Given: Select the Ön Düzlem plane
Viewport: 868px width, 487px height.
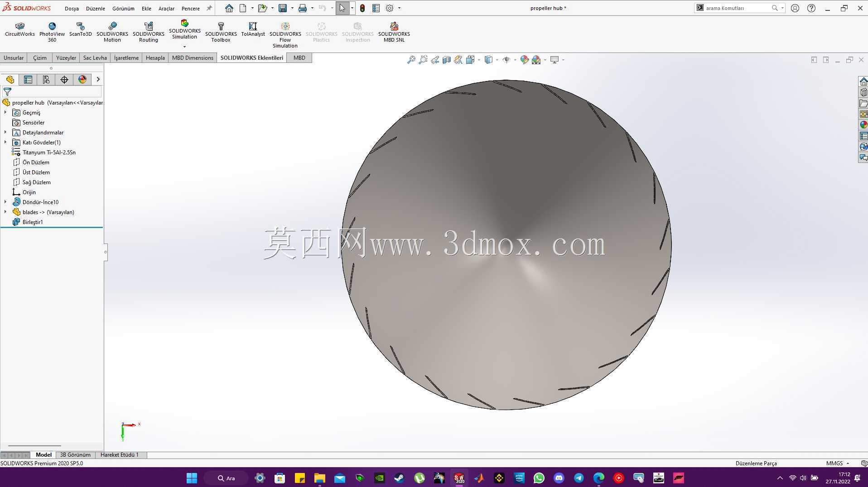Looking at the screenshot, I should [36, 162].
